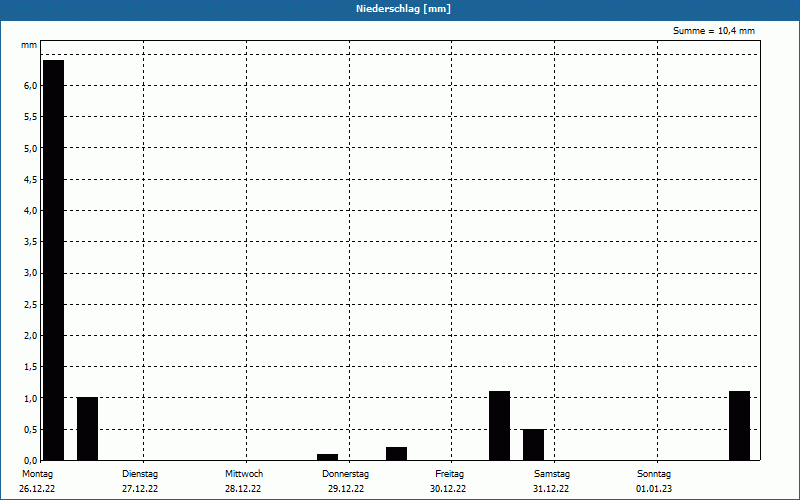Click the date '27.12.22'
Image resolution: width=800 pixels, height=500 pixels.
[x=140, y=489]
